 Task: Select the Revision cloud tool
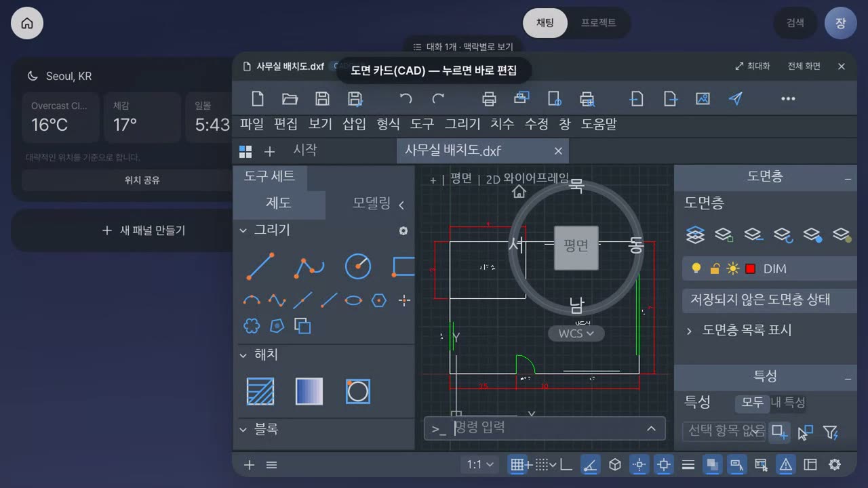tap(252, 326)
